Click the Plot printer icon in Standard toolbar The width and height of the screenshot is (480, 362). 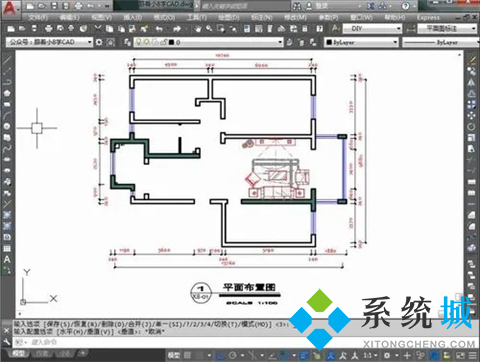coord(49,29)
